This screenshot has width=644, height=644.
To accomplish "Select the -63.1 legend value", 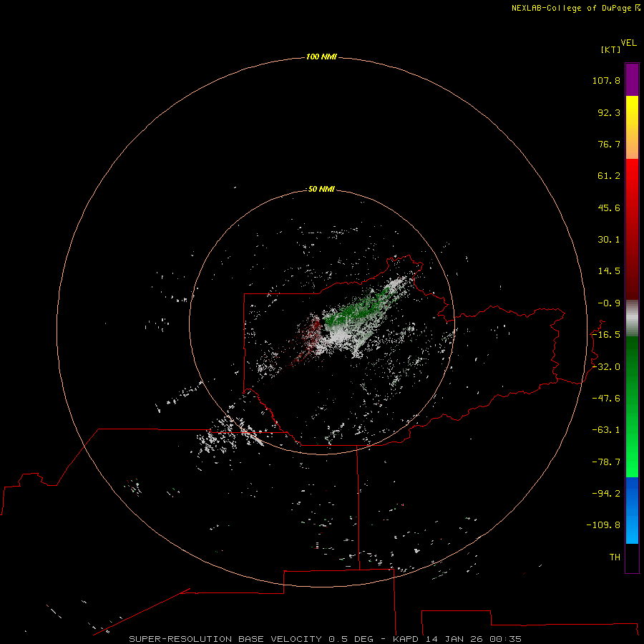I will coord(606,430).
